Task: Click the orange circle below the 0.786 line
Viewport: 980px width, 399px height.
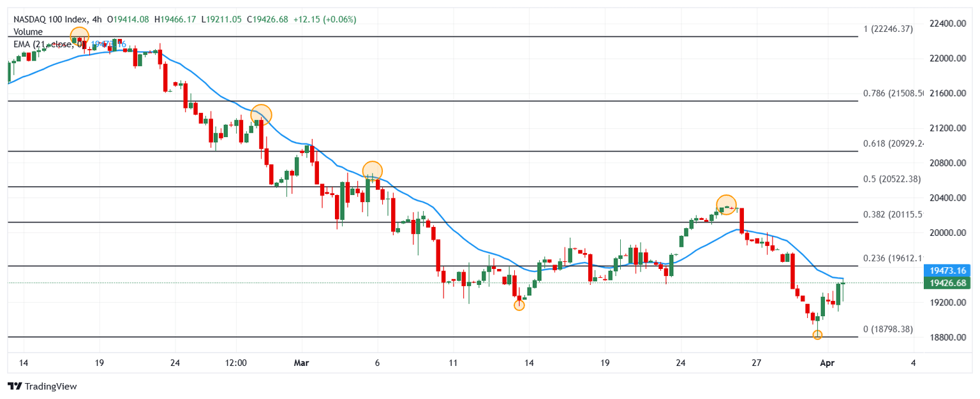Action: click(x=261, y=115)
